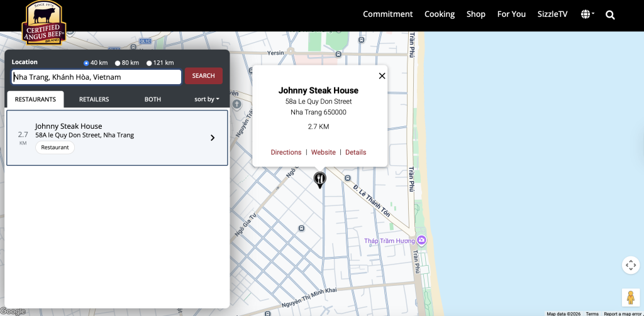Open the globe language dropdown
The width and height of the screenshot is (644, 316).
(587, 14)
